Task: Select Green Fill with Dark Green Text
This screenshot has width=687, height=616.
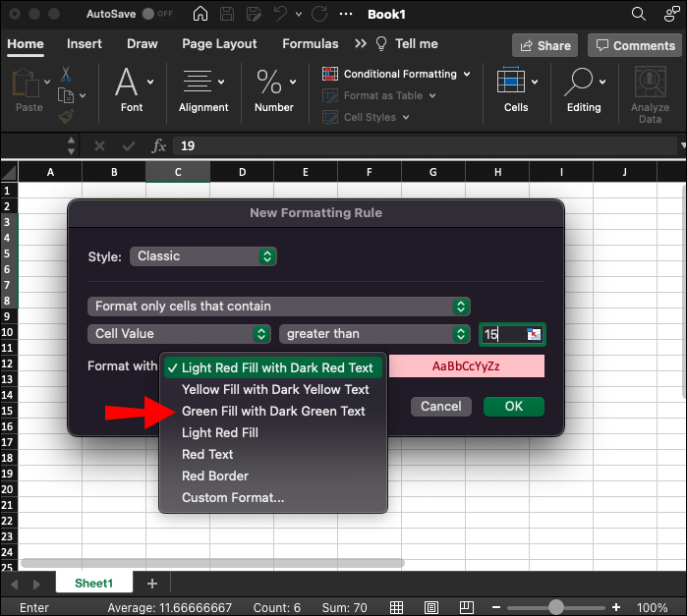Action: (273, 411)
